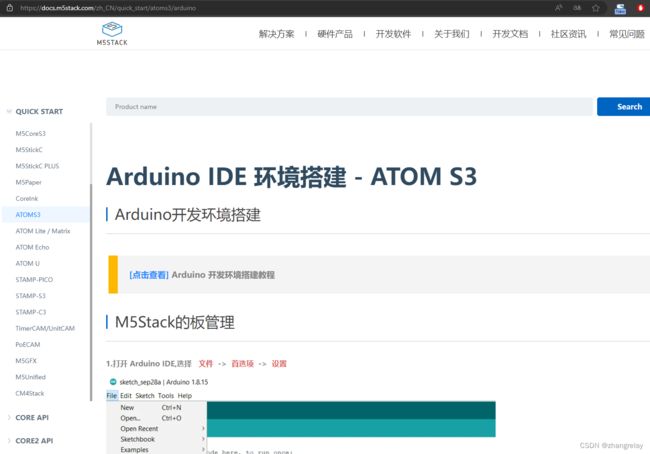650x454 pixels.
Task: Open the TimerCAM/UnitCAM sidebar item
Action: 45,328
